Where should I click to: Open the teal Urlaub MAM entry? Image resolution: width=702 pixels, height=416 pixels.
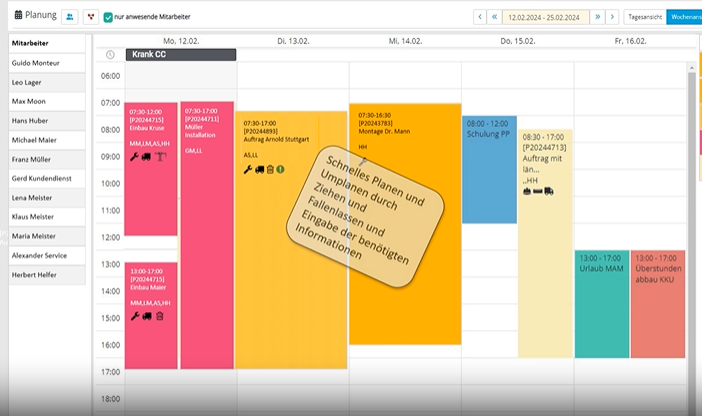[602, 304]
